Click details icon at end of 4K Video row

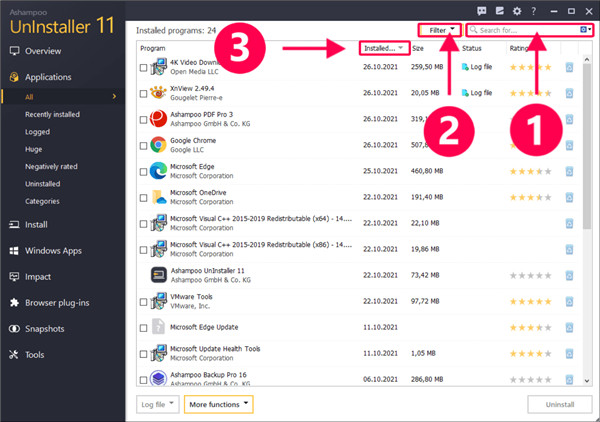[x=569, y=67]
